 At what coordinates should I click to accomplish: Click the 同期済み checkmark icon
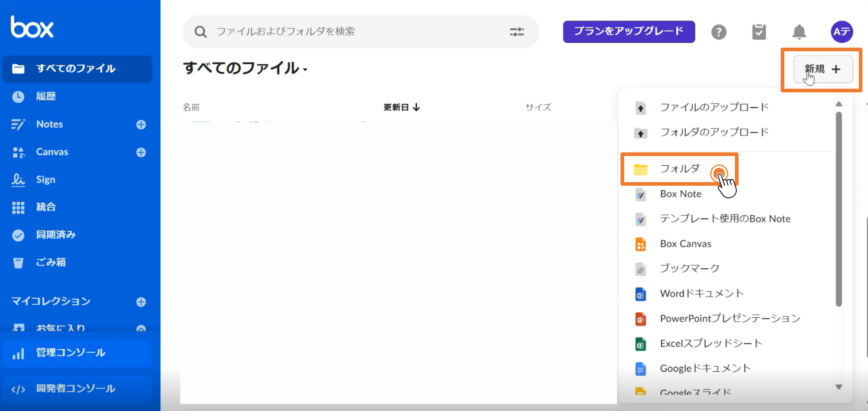click(x=18, y=235)
